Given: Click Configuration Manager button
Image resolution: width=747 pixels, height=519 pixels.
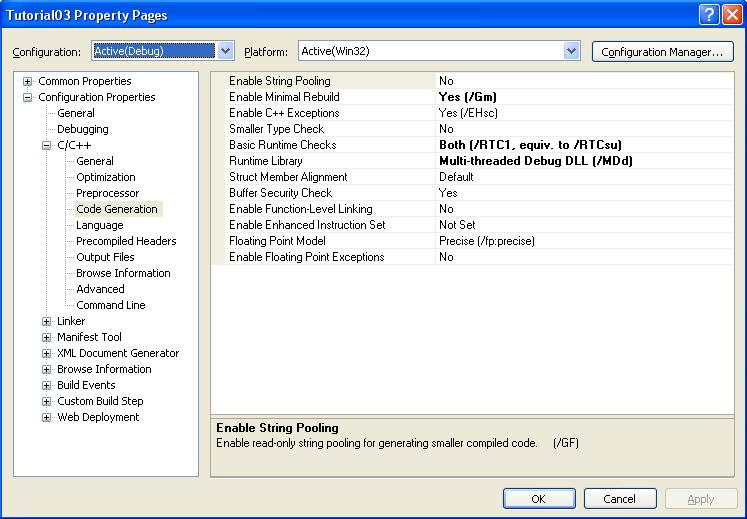Looking at the screenshot, I should [x=662, y=51].
